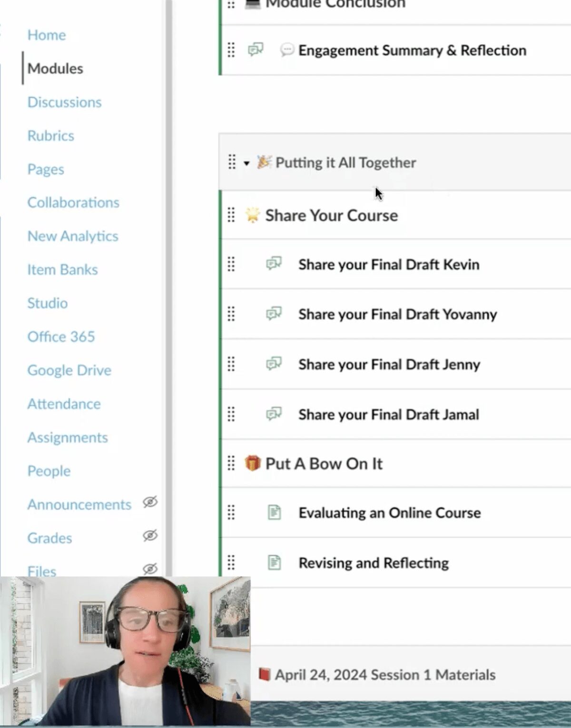
Task: Toggle eye icon next to Files
Action: [x=150, y=569]
